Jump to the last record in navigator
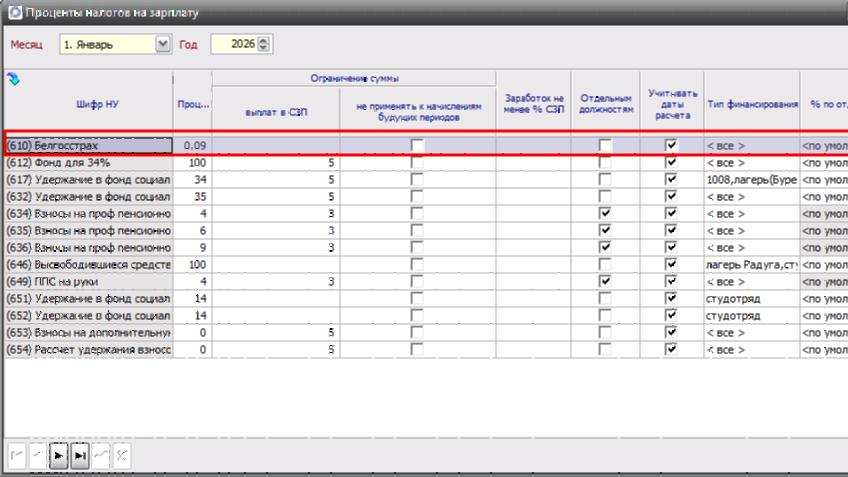This screenshot has width=848, height=477. pos(80,453)
